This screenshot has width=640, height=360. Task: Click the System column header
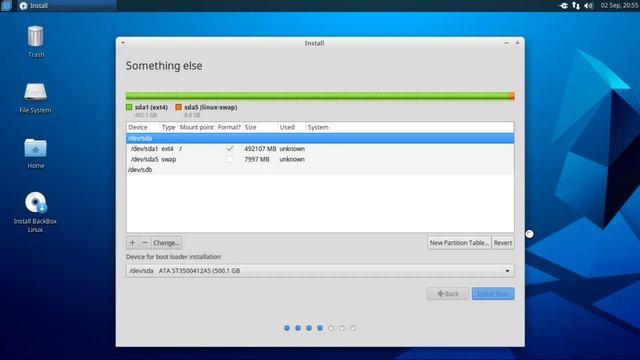point(409,127)
